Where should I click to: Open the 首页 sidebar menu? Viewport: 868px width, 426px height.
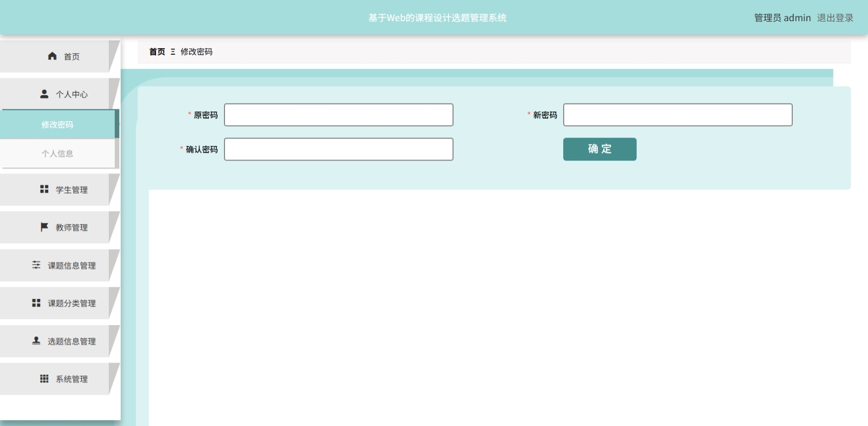pyautogui.click(x=60, y=57)
